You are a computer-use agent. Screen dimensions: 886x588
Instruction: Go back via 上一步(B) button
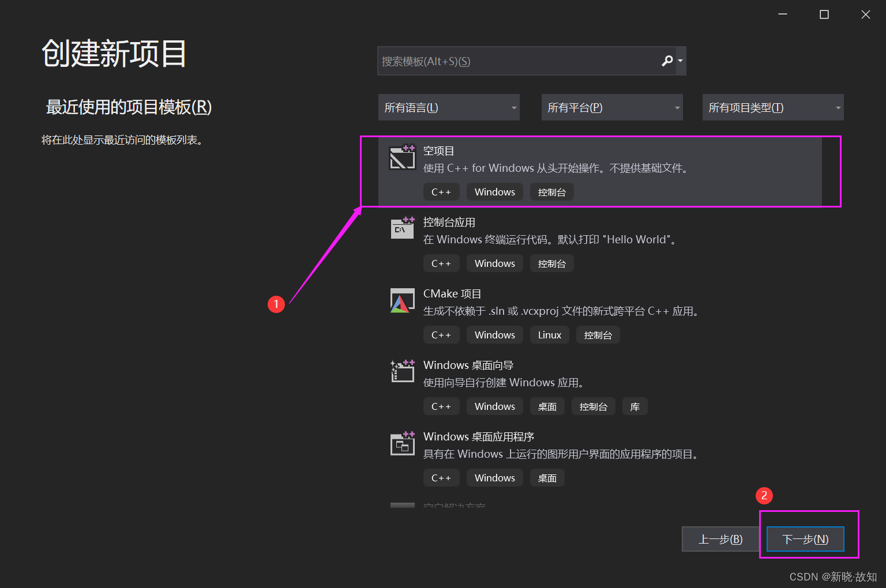click(x=720, y=539)
